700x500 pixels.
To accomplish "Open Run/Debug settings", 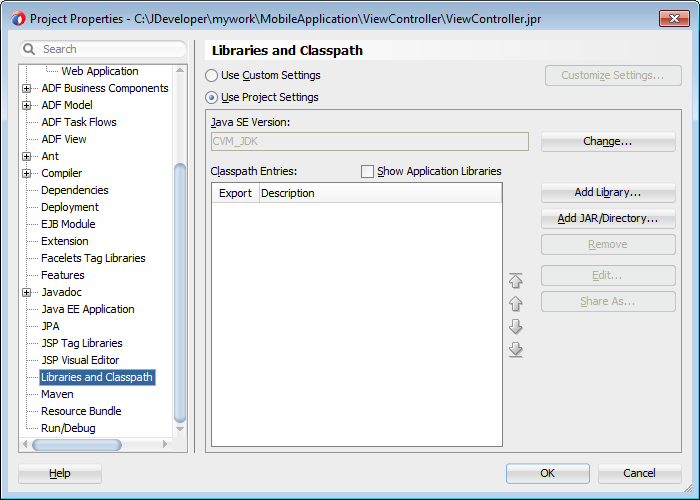I will pos(68,428).
